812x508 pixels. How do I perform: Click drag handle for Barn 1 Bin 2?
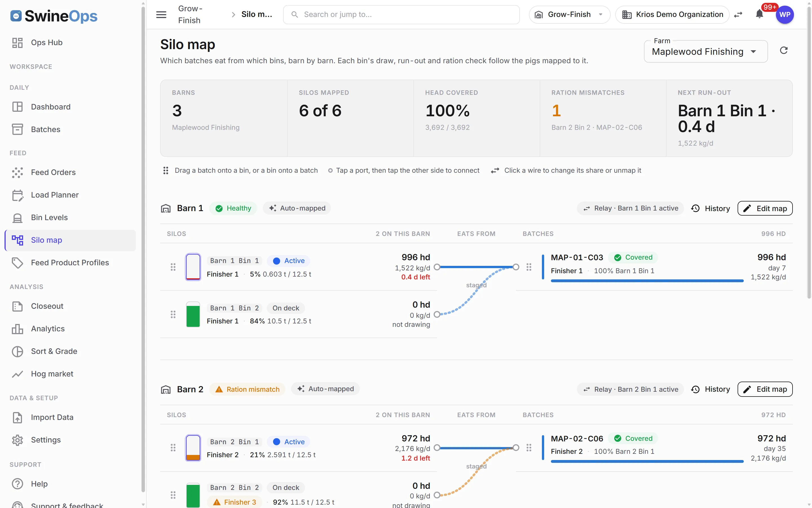(173, 314)
